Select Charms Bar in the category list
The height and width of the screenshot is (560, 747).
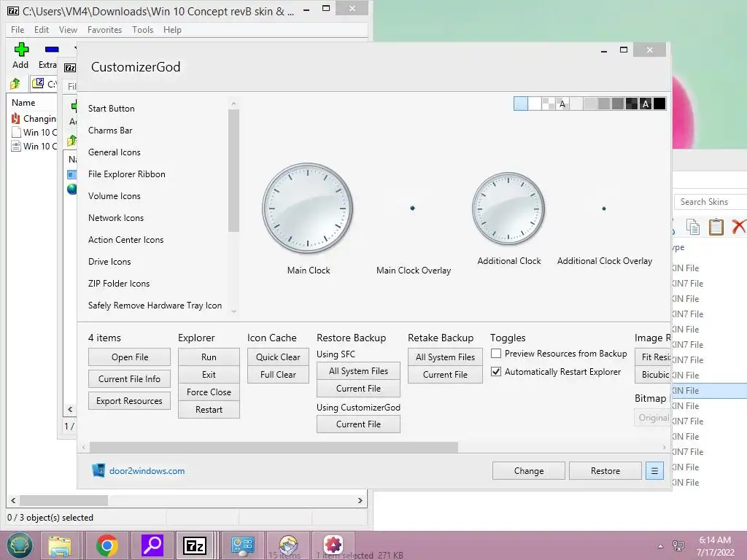pos(111,131)
